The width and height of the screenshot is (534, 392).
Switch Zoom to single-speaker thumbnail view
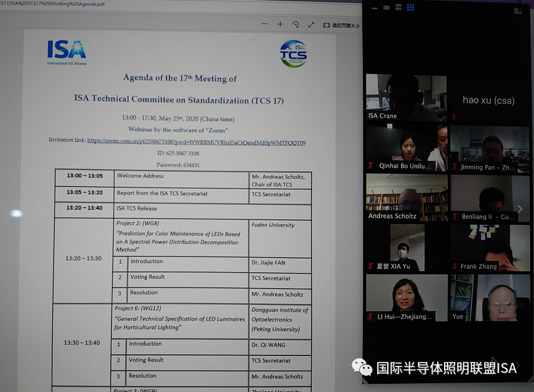point(385,8)
